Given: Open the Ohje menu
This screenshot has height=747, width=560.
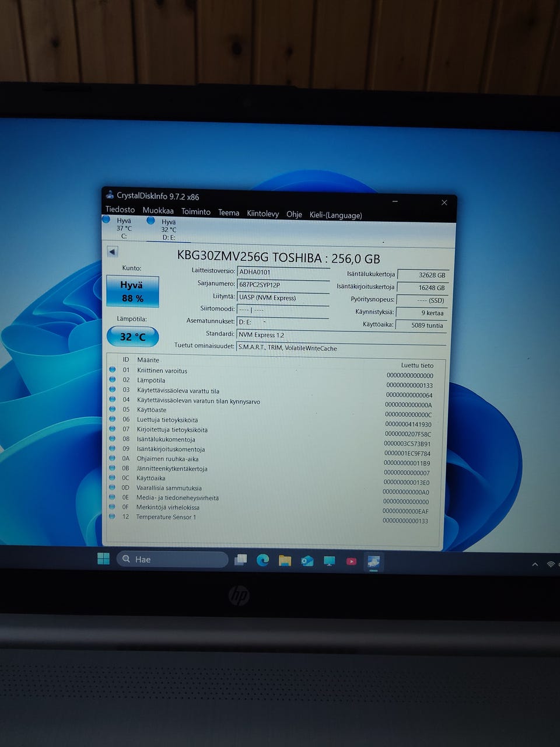Looking at the screenshot, I should (295, 214).
